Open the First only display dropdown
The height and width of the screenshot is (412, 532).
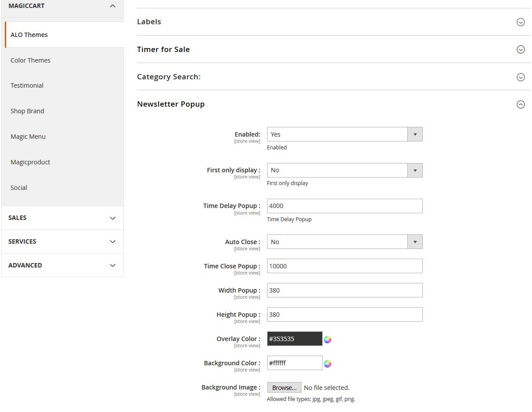(344, 170)
